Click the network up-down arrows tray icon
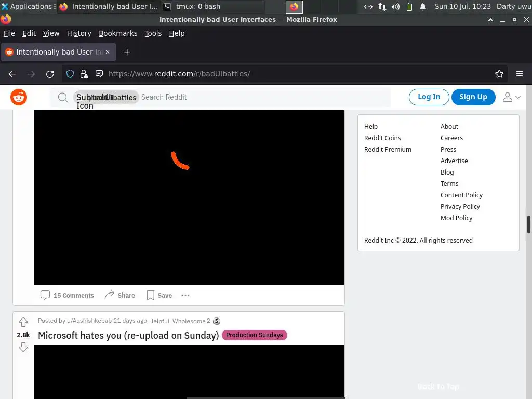This screenshot has height=399, width=532. (x=382, y=7)
